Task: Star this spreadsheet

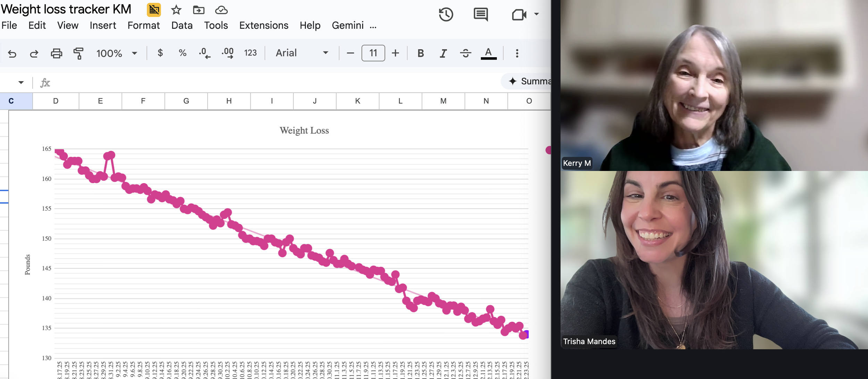Action: pos(176,10)
